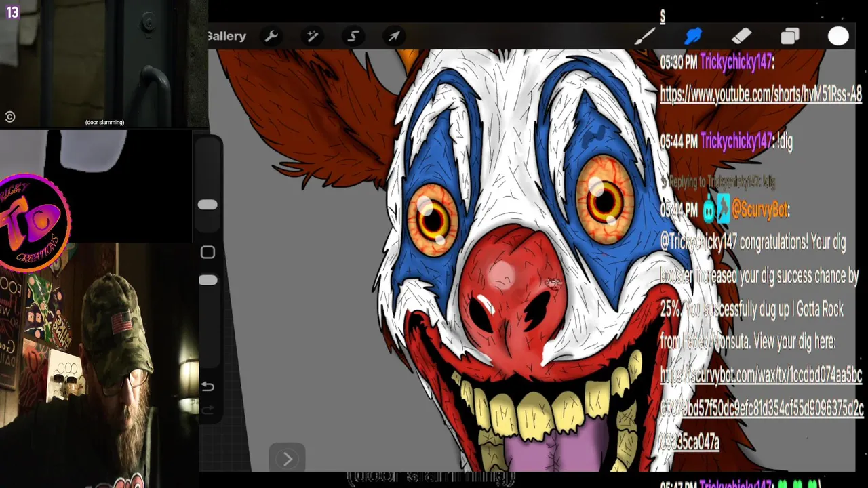
Task: Click the circular icon left of door slamming caption
Action: tap(9, 117)
